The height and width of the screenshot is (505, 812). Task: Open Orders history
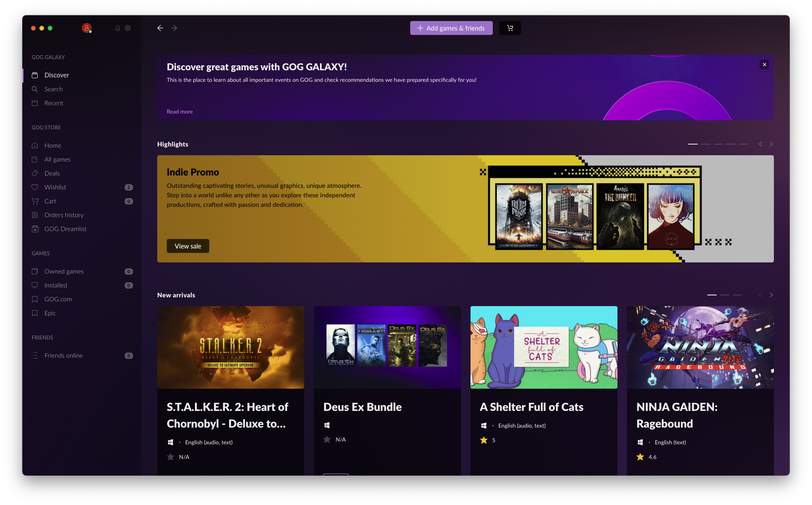[x=82, y=215]
